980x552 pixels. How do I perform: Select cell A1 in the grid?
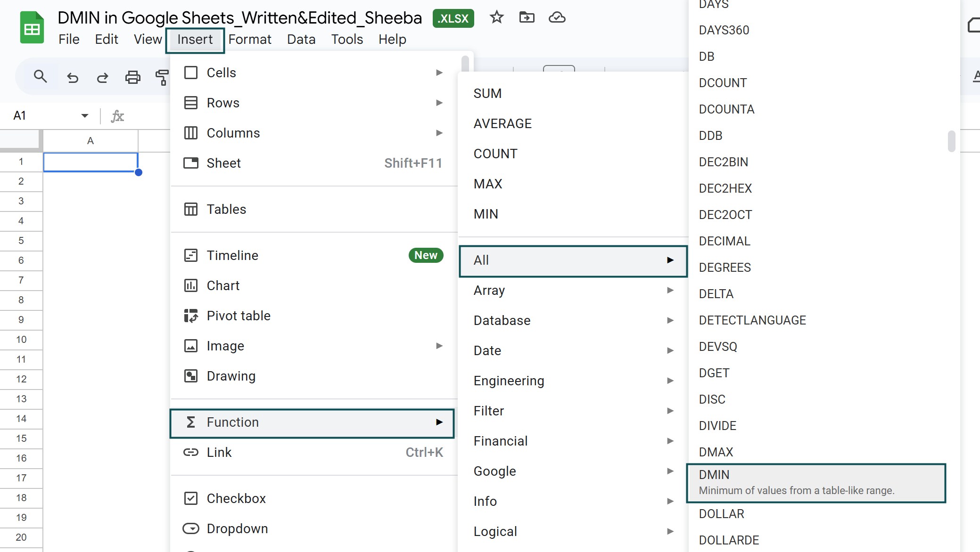coord(91,162)
